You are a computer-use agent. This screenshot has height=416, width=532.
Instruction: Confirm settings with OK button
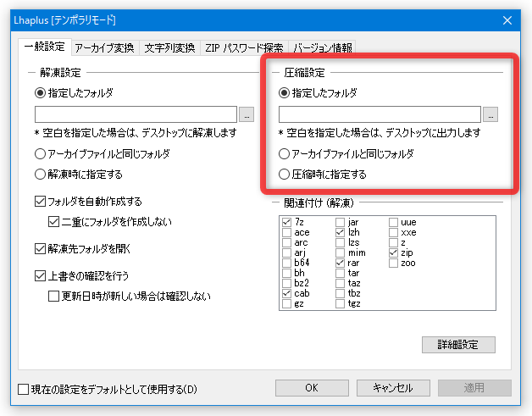click(x=312, y=388)
